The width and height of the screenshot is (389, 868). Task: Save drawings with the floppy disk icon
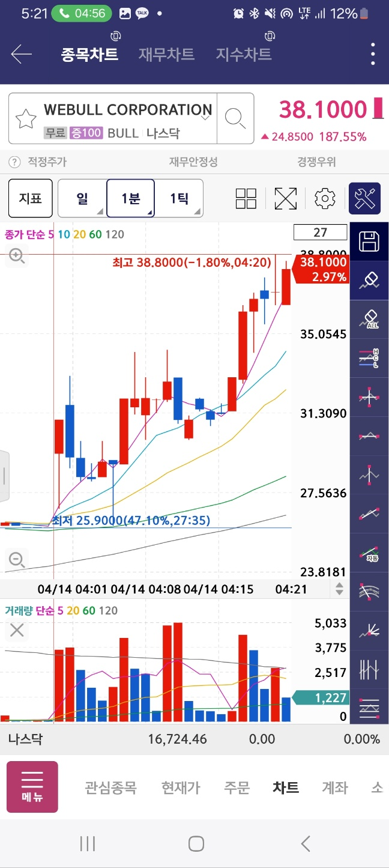tap(369, 242)
